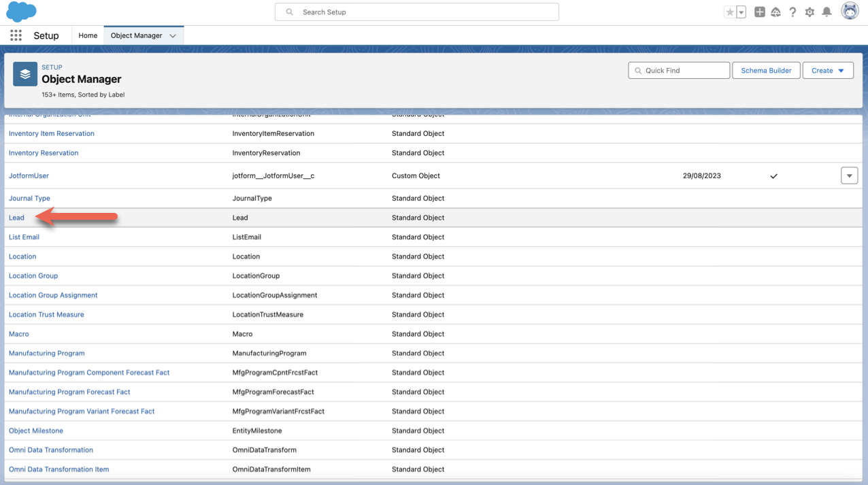Click the Salesforce cloud logo

pos(21,12)
